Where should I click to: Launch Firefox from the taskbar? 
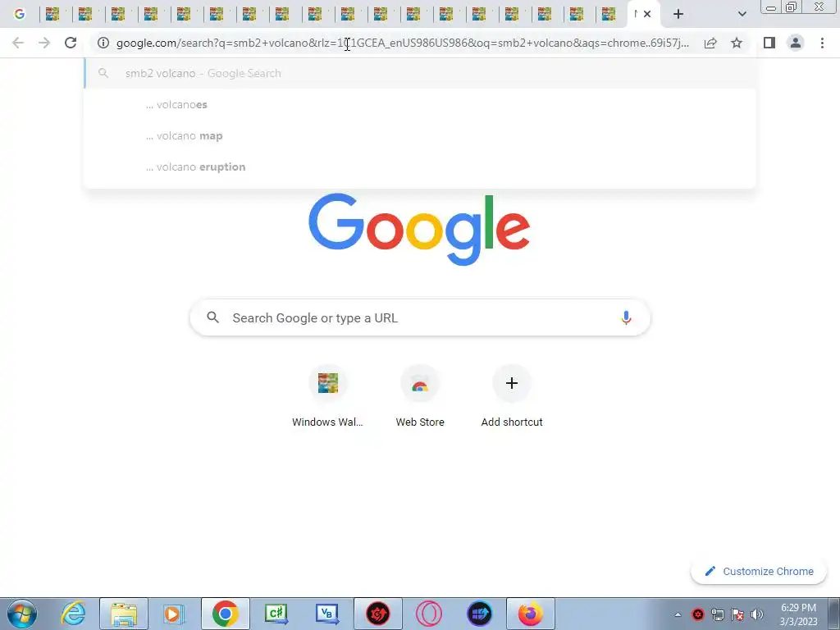pyautogui.click(x=531, y=614)
